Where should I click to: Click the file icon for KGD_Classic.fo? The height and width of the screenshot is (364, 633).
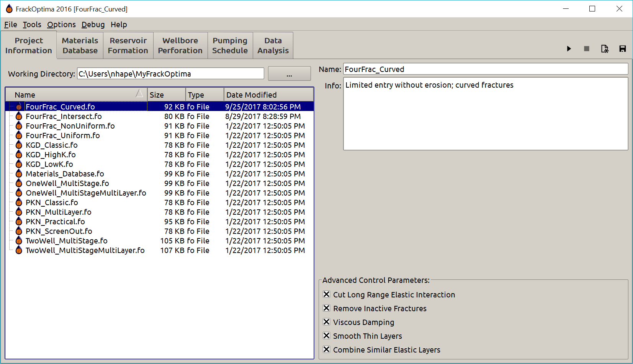tap(19, 145)
